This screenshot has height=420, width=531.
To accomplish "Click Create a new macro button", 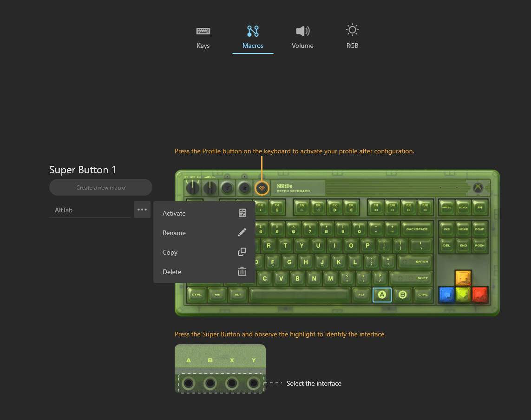I will [100, 187].
